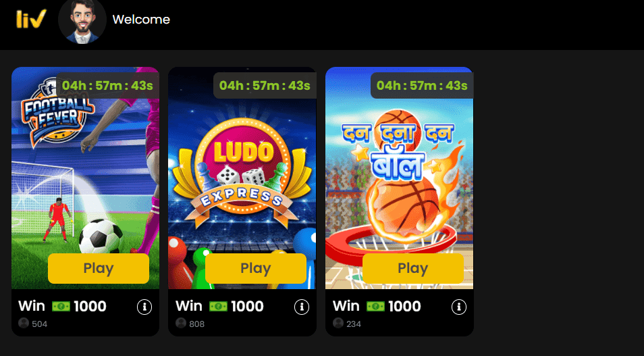Open info icon for Ludo Express
The image size is (644, 356).
point(302,307)
